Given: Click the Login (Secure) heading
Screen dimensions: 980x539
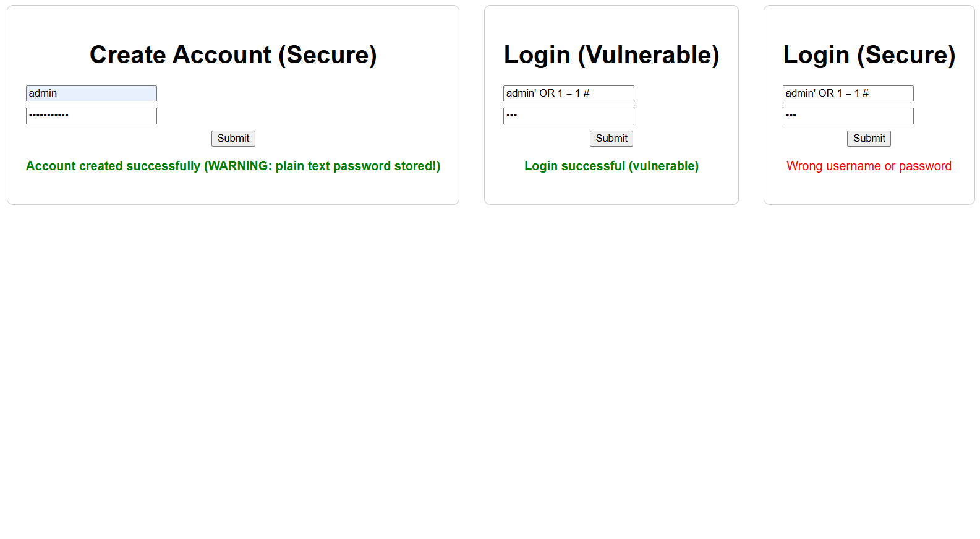Looking at the screenshot, I should (869, 54).
